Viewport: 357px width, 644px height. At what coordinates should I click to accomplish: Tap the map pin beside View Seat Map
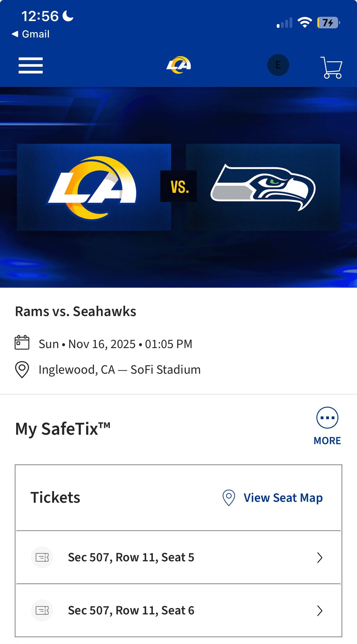coord(228,497)
